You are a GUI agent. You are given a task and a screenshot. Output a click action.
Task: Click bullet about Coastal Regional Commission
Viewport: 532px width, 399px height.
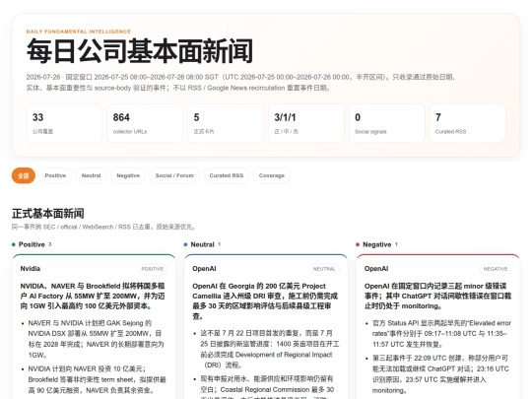point(268,387)
